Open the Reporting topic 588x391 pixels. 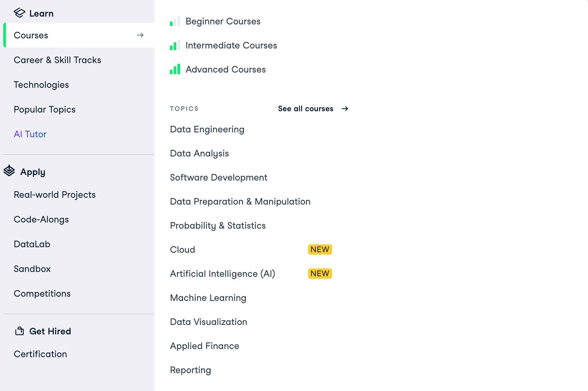click(190, 370)
